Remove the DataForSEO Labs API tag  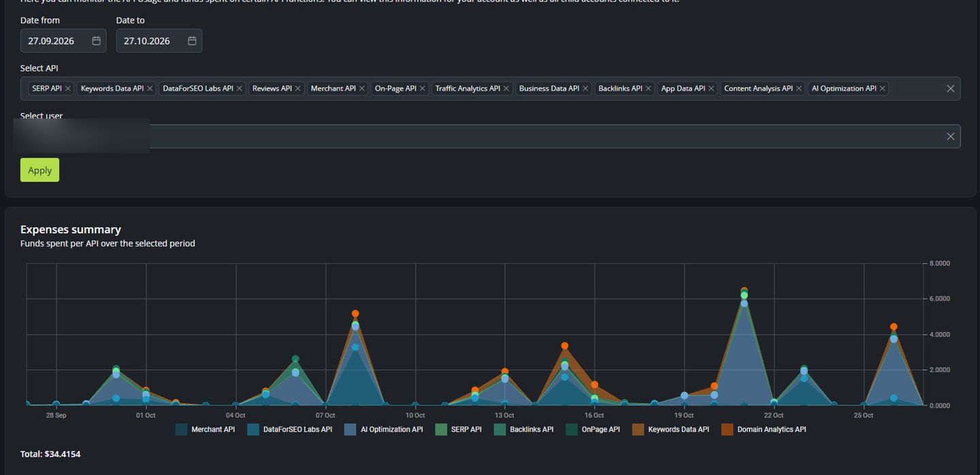point(239,88)
